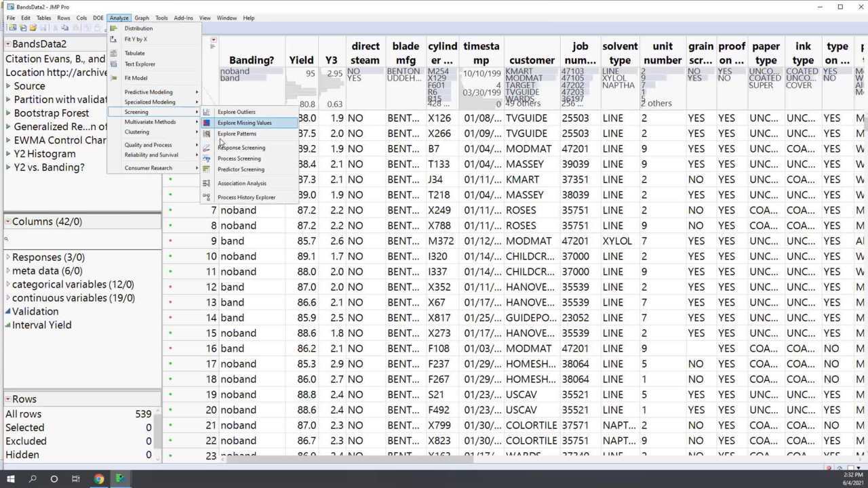Click the Explore Outliers icon
Image resolution: width=868 pixels, height=488 pixels.
tap(207, 112)
